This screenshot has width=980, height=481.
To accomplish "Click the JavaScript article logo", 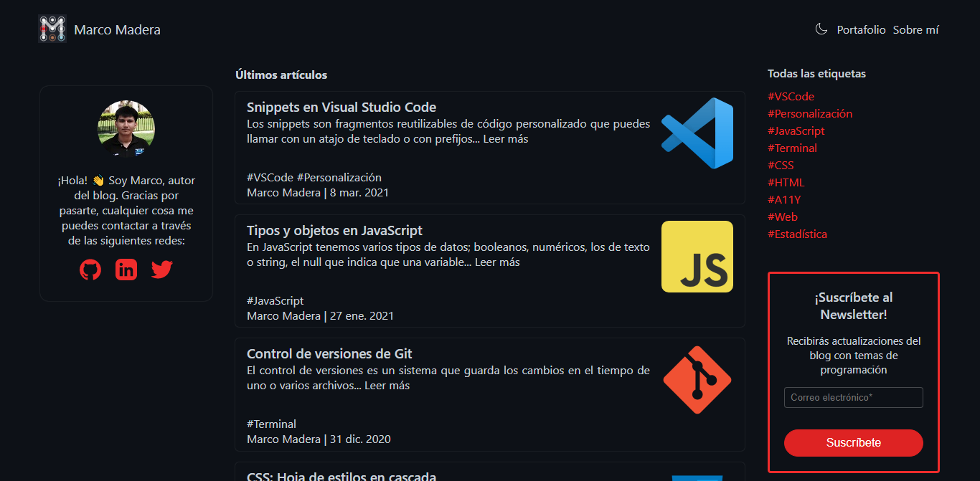I will (x=697, y=256).
